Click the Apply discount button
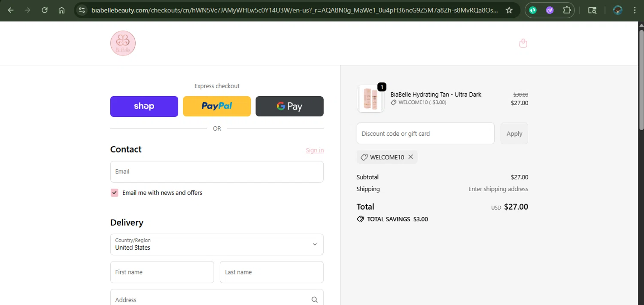The width and height of the screenshot is (644, 305). 514,134
